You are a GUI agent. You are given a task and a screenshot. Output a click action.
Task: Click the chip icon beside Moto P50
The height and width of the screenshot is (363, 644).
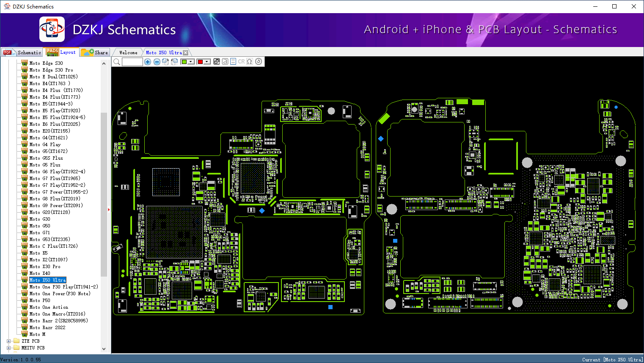pyautogui.click(x=25, y=300)
